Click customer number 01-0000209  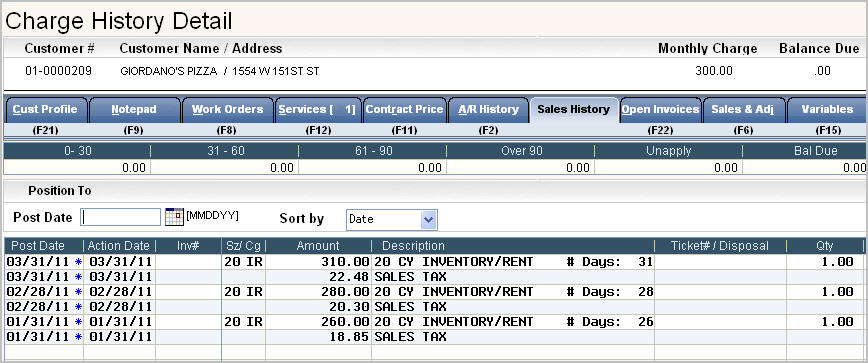pyautogui.click(x=59, y=71)
